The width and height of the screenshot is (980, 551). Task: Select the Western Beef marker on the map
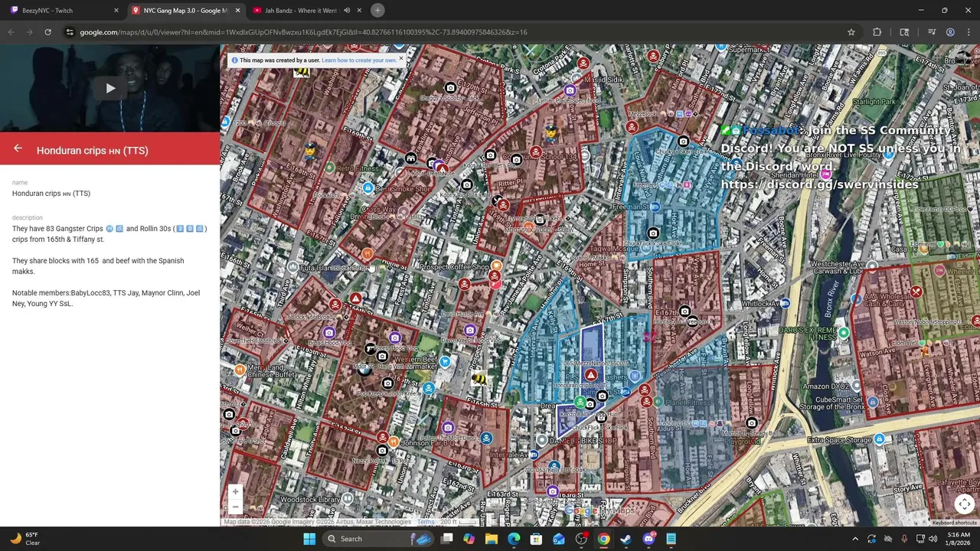[x=445, y=361]
